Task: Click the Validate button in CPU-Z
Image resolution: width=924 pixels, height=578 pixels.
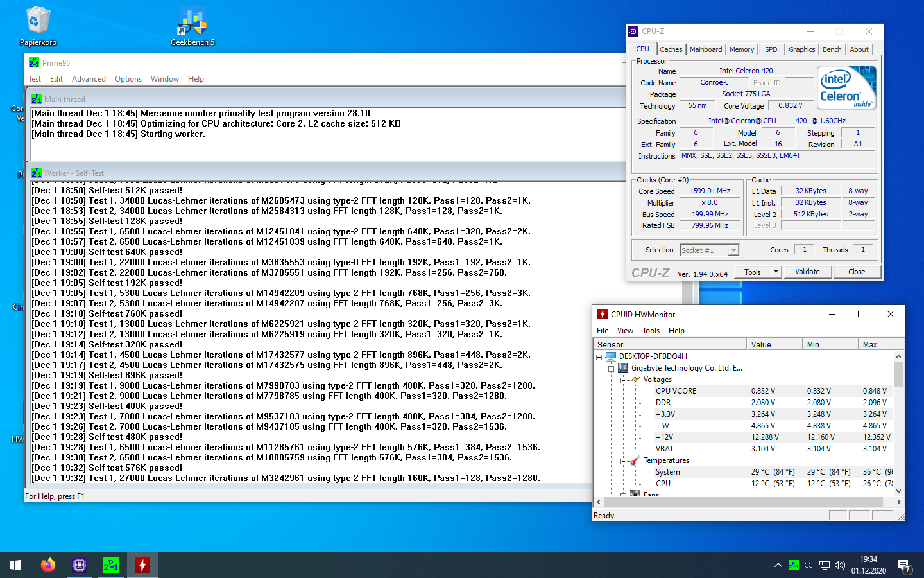Action: click(x=807, y=272)
